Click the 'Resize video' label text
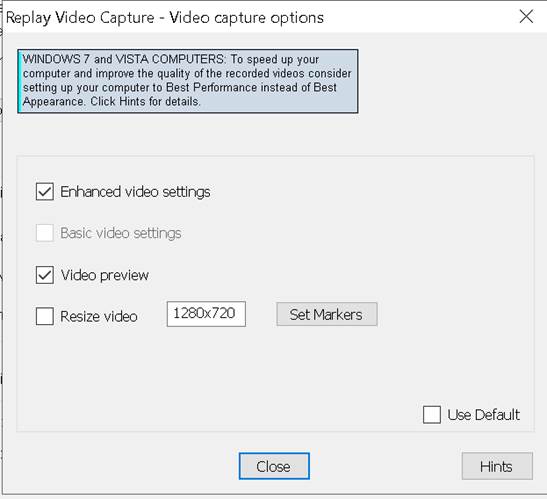 (99, 316)
